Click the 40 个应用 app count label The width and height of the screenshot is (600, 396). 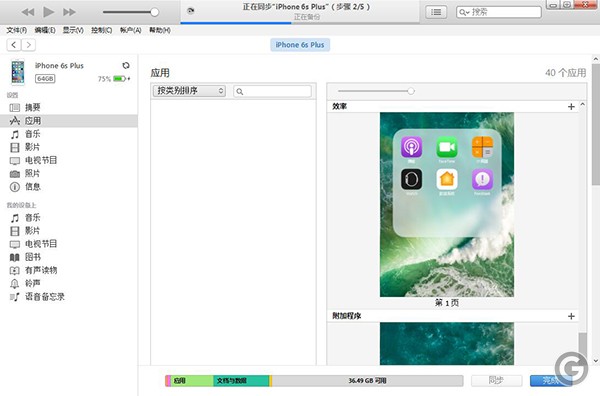tap(566, 73)
